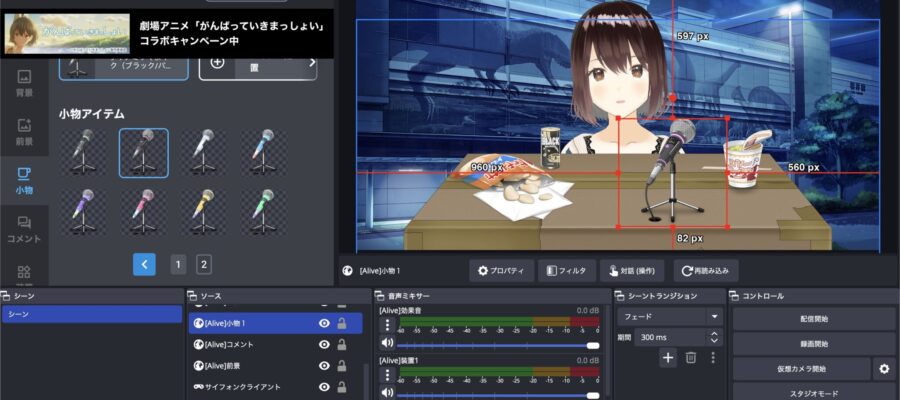Select the 小物 tab in the sidebar
Image resolution: width=900 pixels, height=400 pixels.
(x=24, y=180)
